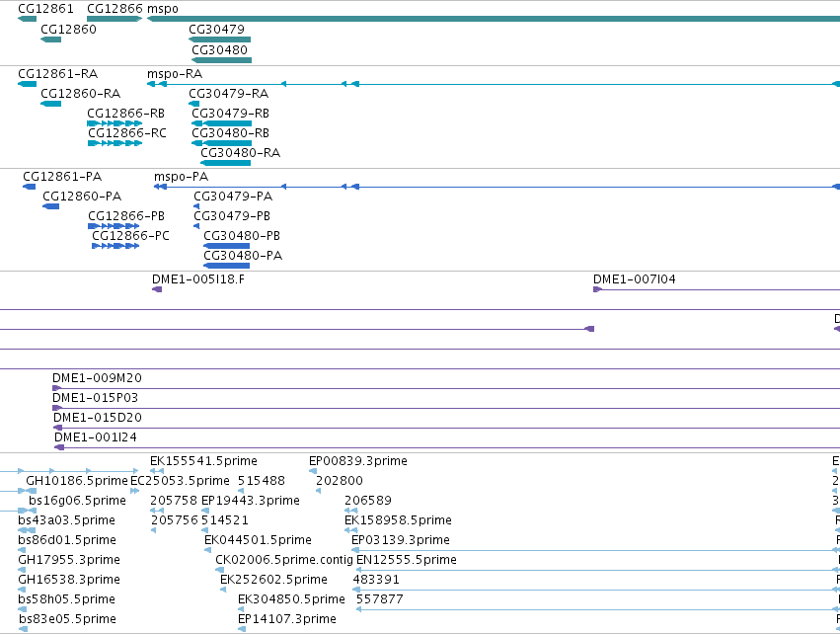
Task: Click the CG30480 gene label
Action: tap(220, 49)
